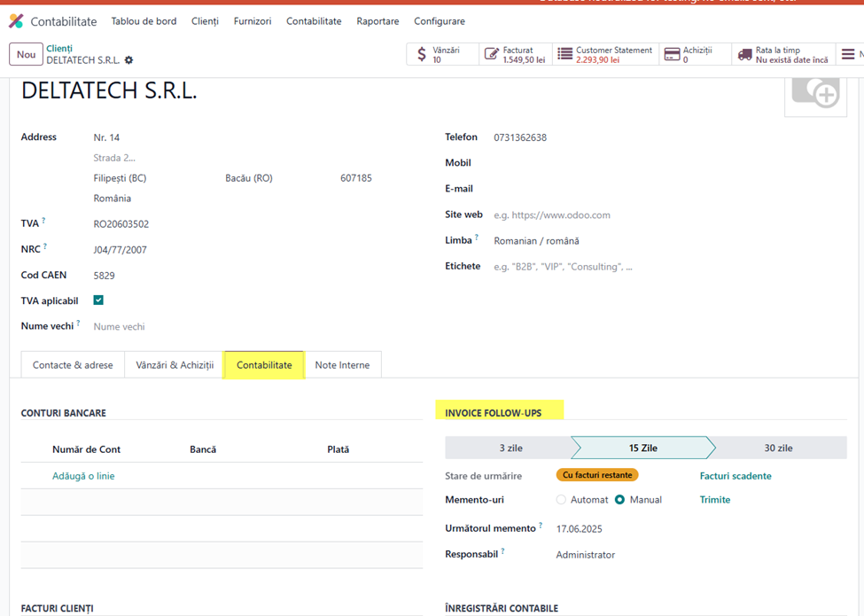Click the Achiziții credit card icon
The height and width of the screenshot is (616, 864).
672,54
